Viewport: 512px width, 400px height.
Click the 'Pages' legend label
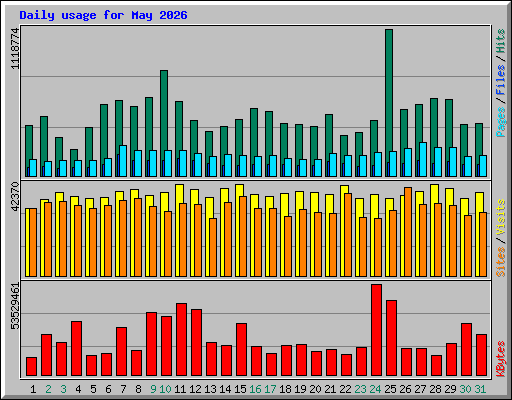[x=501, y=122]
